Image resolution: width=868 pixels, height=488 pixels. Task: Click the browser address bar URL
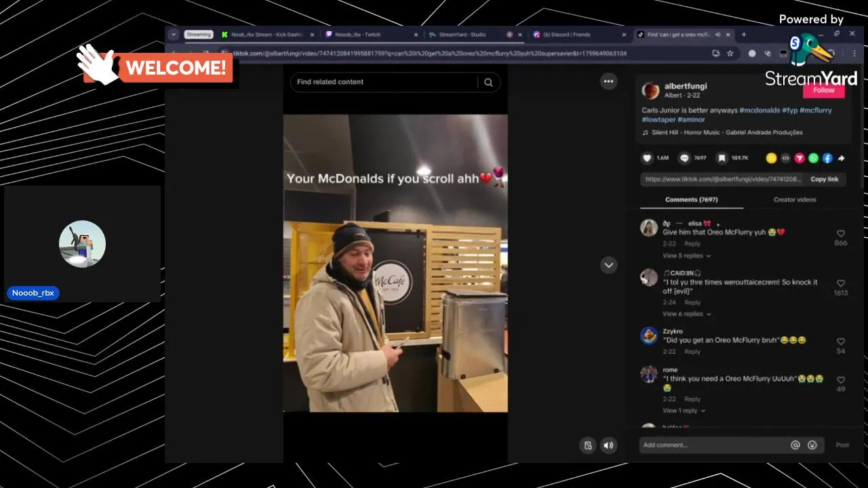(430, 53)
